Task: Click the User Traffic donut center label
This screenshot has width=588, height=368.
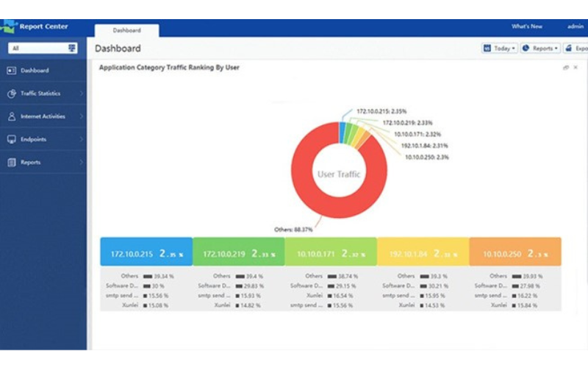Action: click(339, 174)
